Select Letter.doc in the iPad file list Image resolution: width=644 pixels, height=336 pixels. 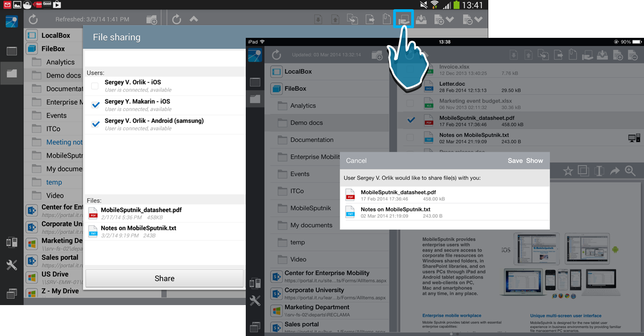521,86
